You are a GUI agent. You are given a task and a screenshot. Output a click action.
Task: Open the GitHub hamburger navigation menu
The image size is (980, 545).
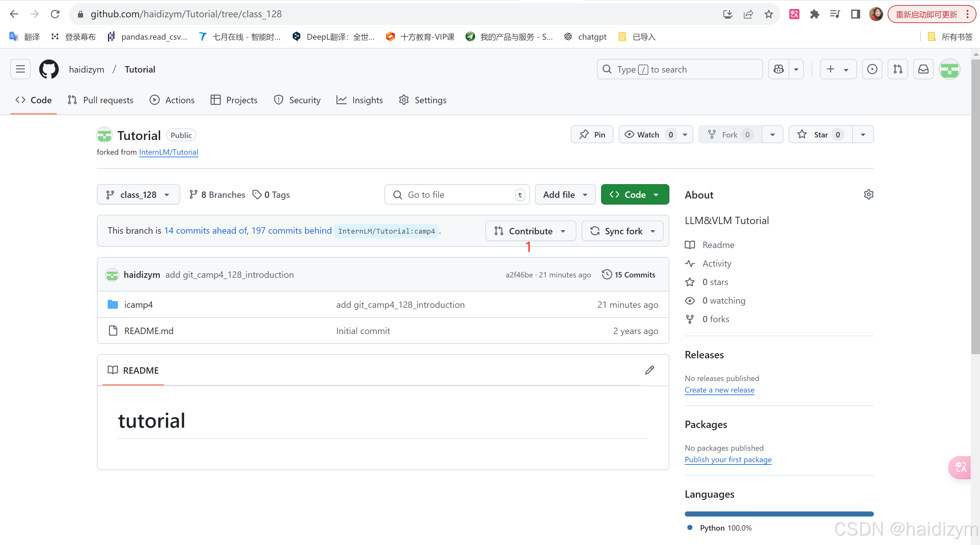coord(20,69)
